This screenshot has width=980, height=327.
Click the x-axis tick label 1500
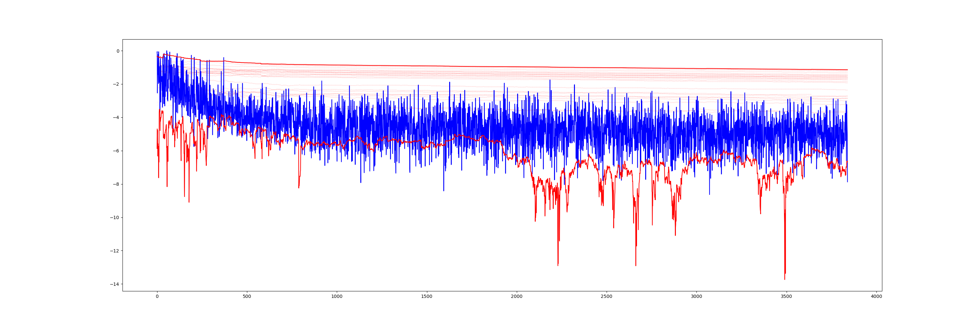427,297
